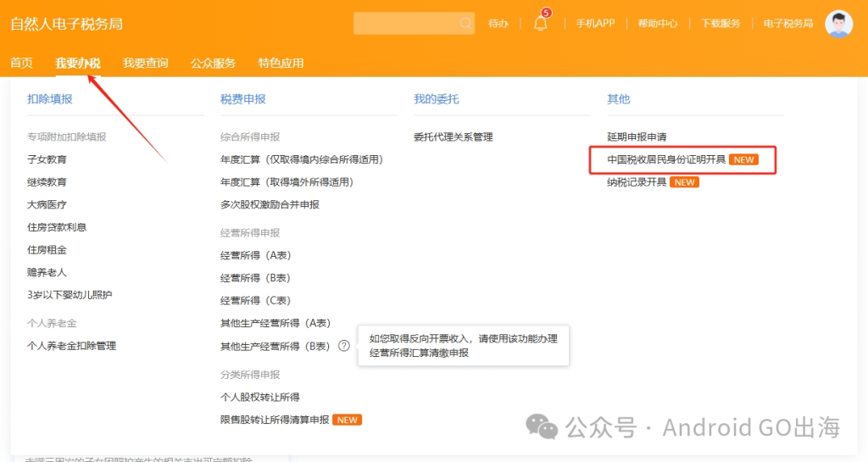Open 住房贷款利息 deduction entry

pos(57,227)
